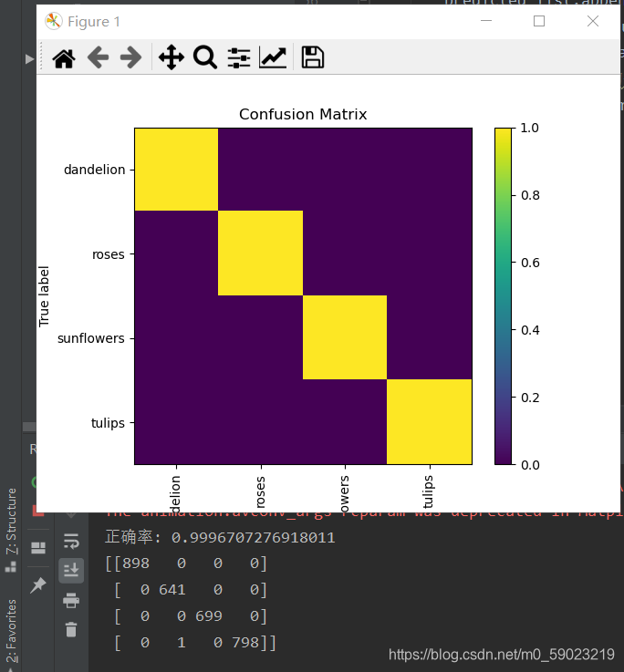Open Edit axis and curve parameters
Screen dimensions: 624x672
click(273, 57)
